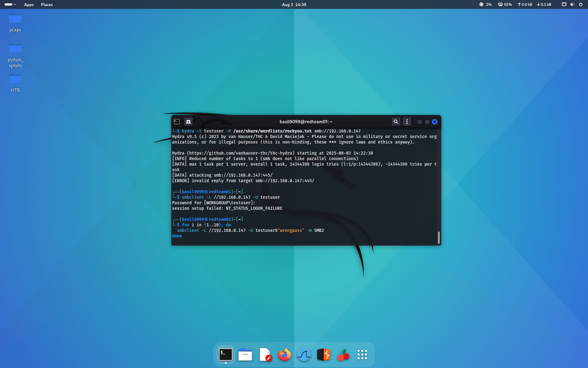Open Wireshark from the dock

304,355
